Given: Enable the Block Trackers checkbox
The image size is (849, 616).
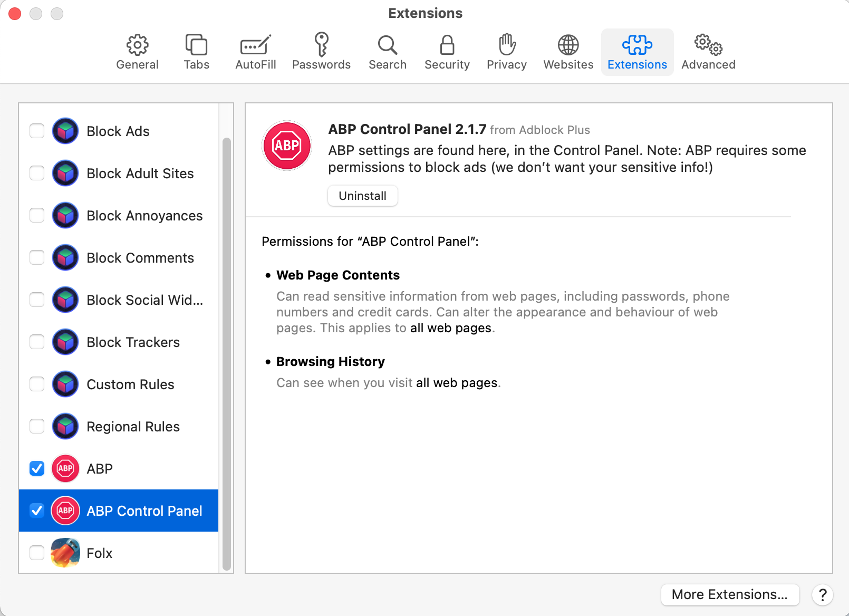Looking at the screenshot, I should click(37, 342).
